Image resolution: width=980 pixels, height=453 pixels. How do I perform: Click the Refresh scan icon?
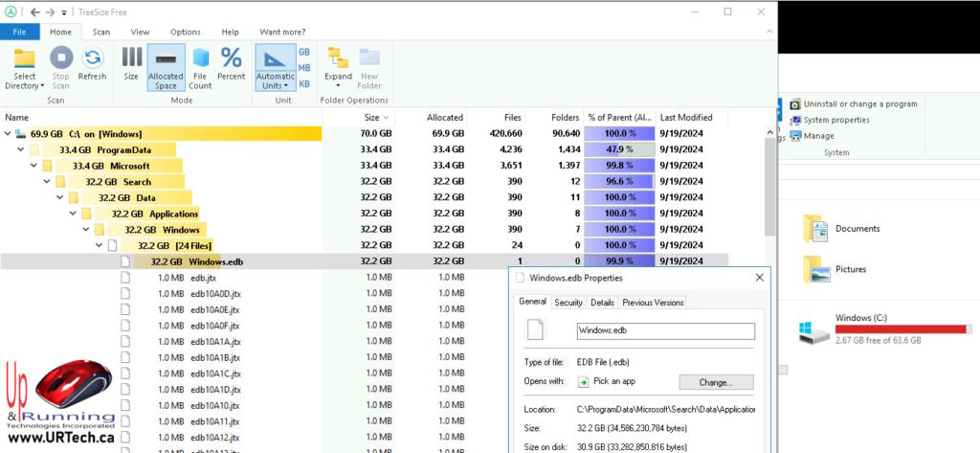pos(92,59)
